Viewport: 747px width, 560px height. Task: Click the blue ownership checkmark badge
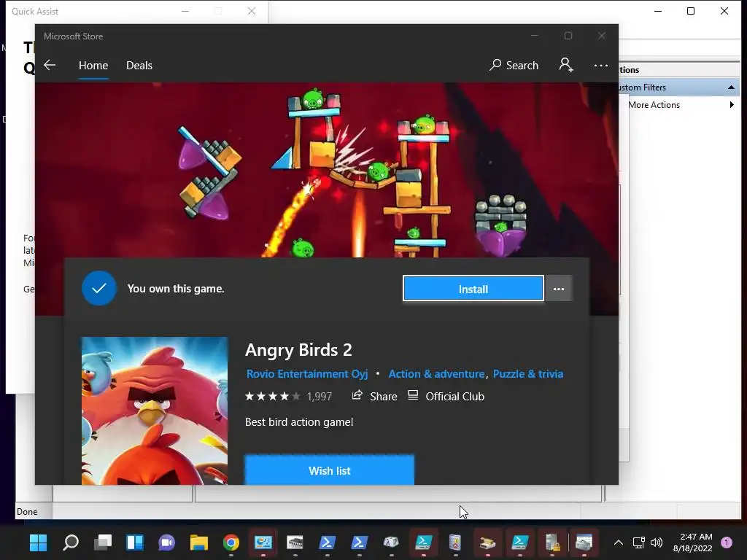(99, 288)
